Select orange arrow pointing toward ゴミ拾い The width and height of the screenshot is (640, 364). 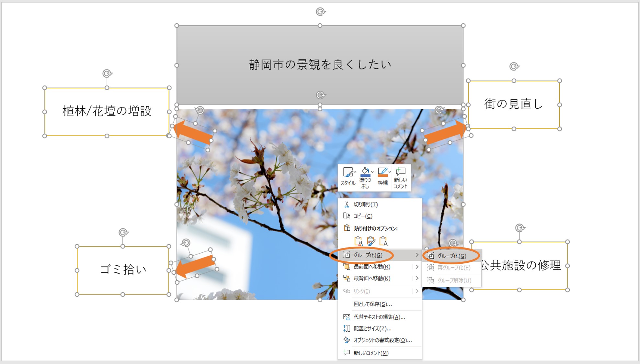tap(194, 266)
